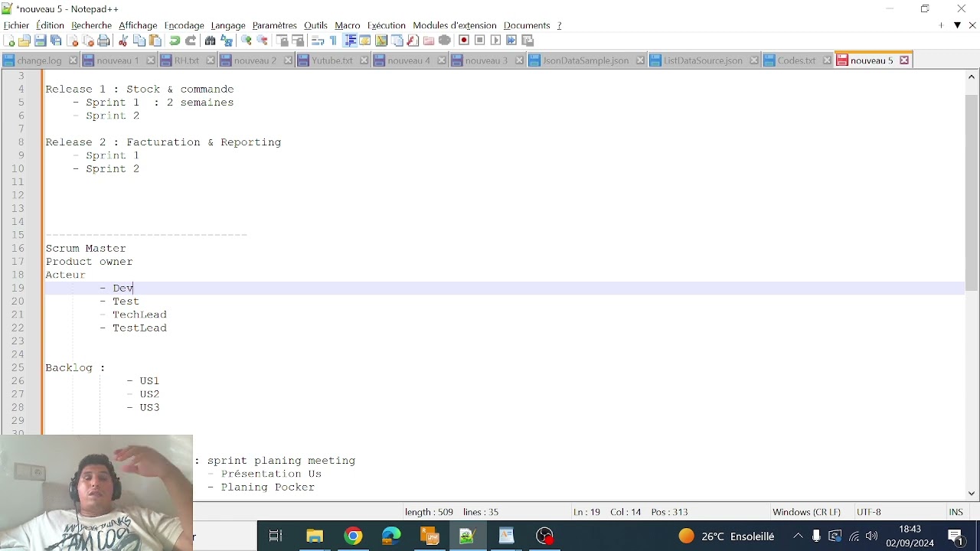Open the Modules d'extension menu
The width and height of the screenshot is (980, 551).
click(455, 25)
